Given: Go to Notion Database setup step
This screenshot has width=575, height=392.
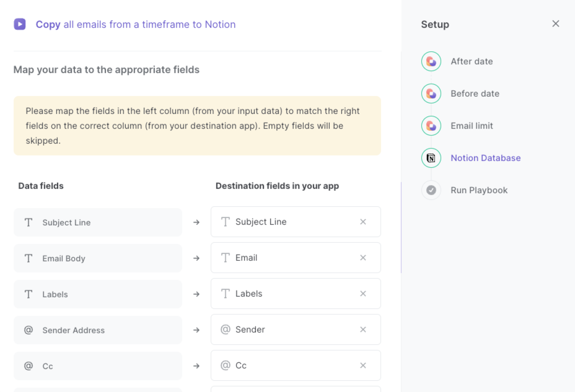Looking at the screenshot, I should 486,158.
